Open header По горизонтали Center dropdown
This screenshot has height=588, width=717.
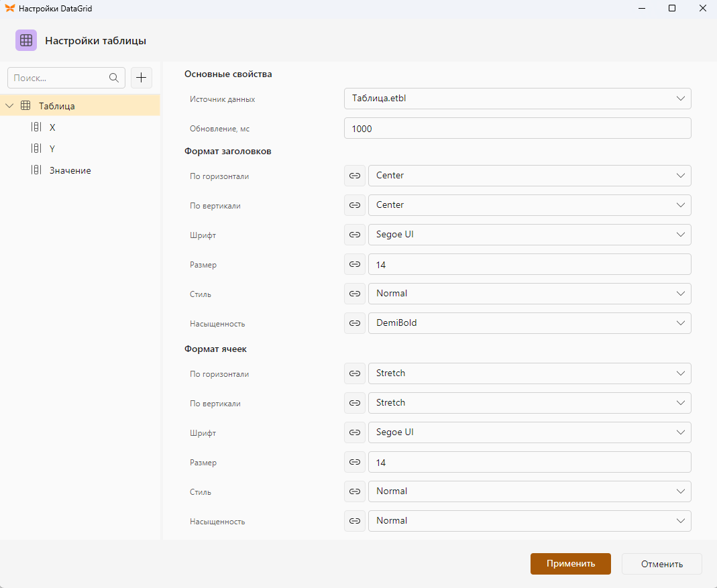(529, 176)
